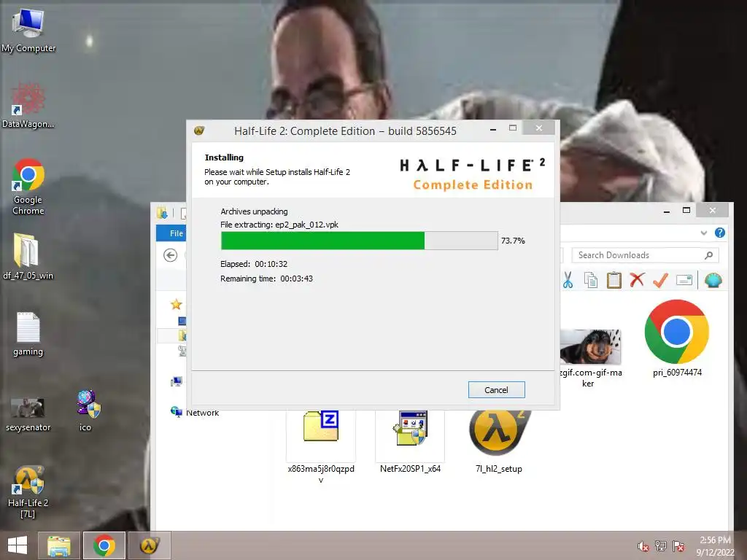Image resolution: width=747 pixels, height=560 pixels.
Task: Select the pri_60974474 Chrome file
Action: pos(677,338)
